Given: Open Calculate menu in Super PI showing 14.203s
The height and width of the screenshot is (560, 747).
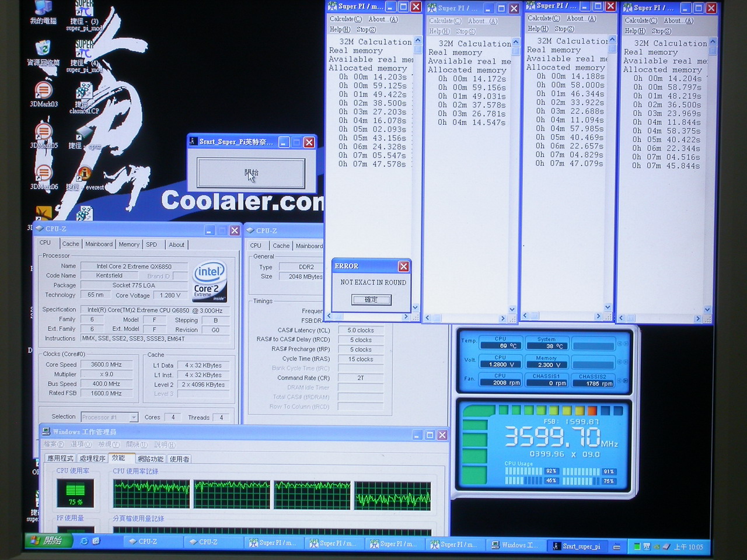Looking at the screenshot, I should [345, 19].
